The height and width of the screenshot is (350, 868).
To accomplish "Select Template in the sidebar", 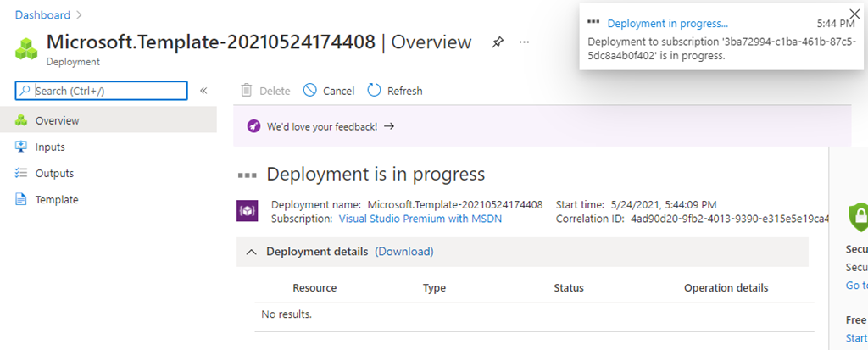I will point(56,199).
